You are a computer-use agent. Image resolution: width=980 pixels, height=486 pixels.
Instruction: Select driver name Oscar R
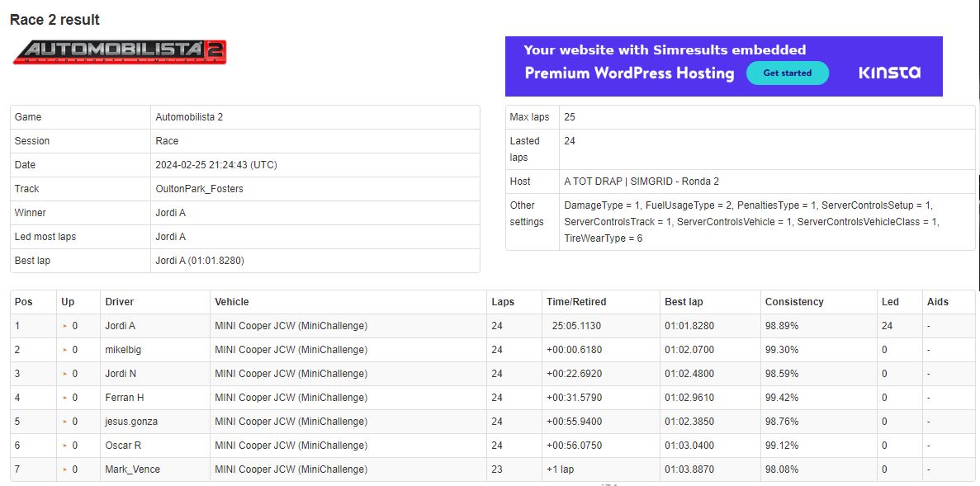(x=123, y=446)
